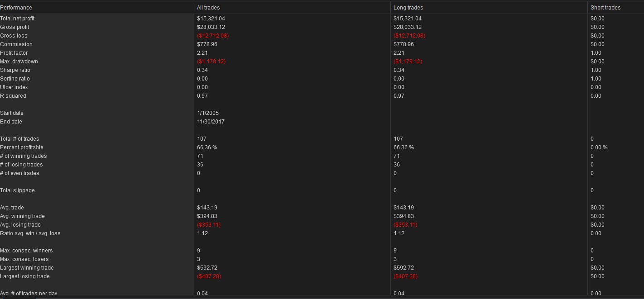Click the Performance column header

click(96, 8)
